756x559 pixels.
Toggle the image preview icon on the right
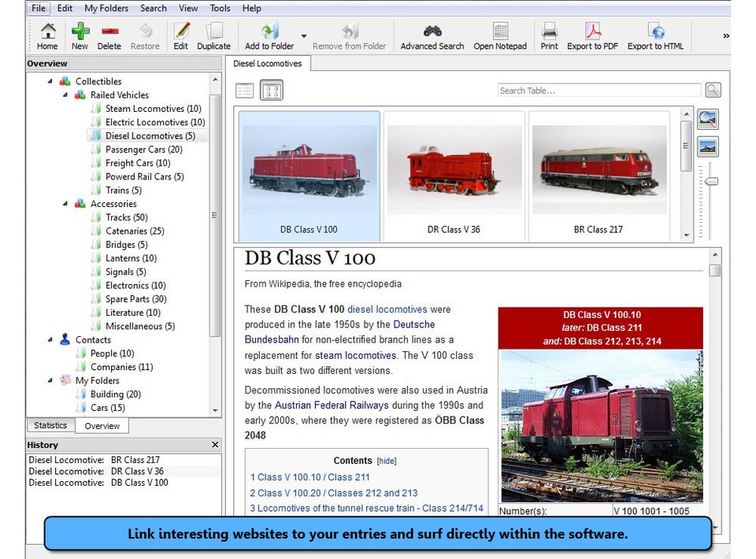707,119
